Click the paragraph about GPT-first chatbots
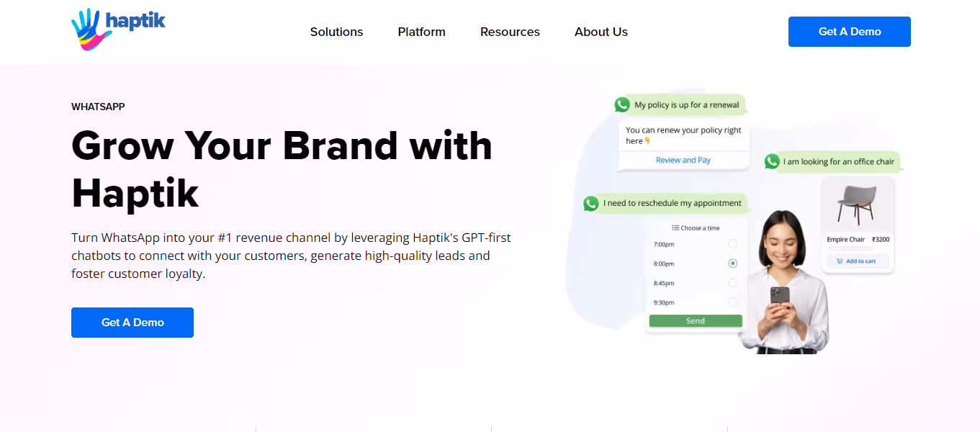980x432 pixels. [x=291, y=256]
